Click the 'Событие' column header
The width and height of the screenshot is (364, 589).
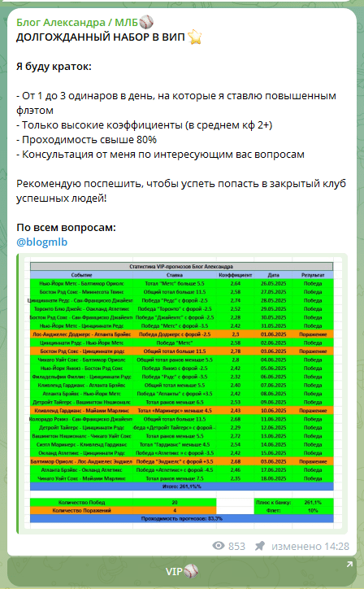[81, 275]
